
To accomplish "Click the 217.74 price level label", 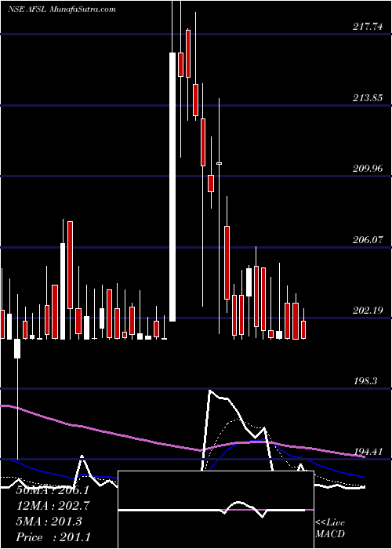I will pos(368,27).
